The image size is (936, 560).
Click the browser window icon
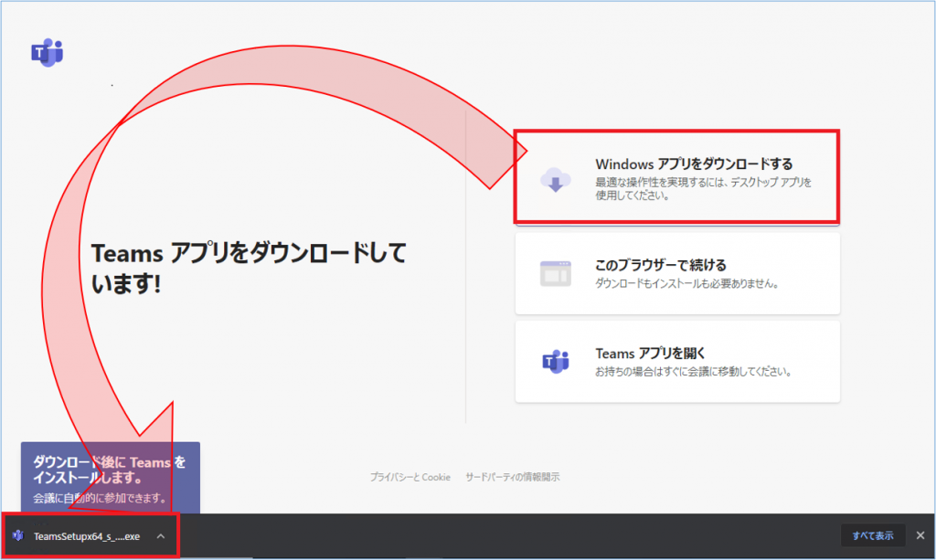(x=555, y=273)
